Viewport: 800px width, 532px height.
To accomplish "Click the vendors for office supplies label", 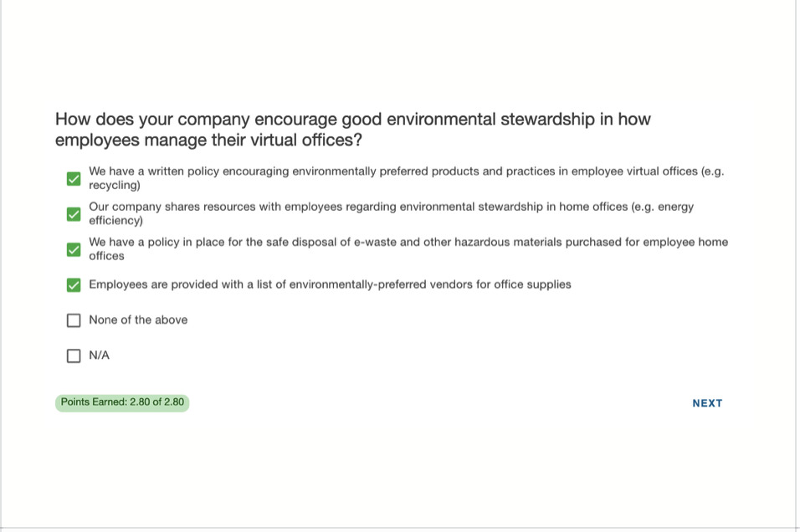I will (x=331, y=284).
